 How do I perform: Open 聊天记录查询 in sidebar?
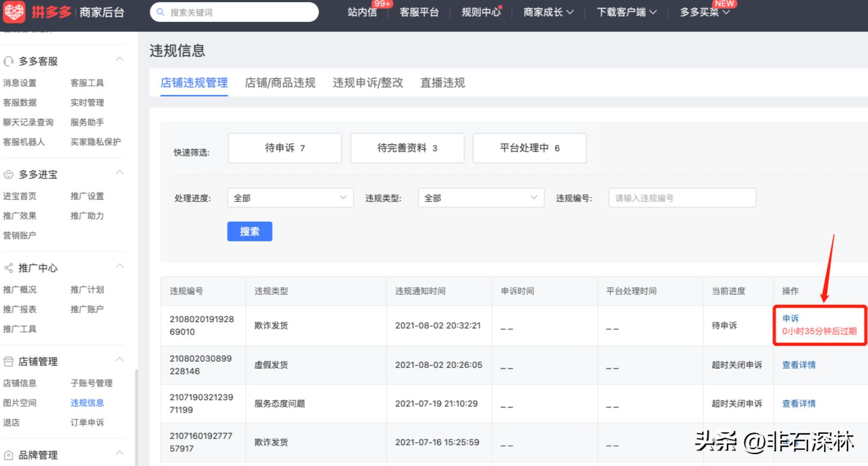28,123
